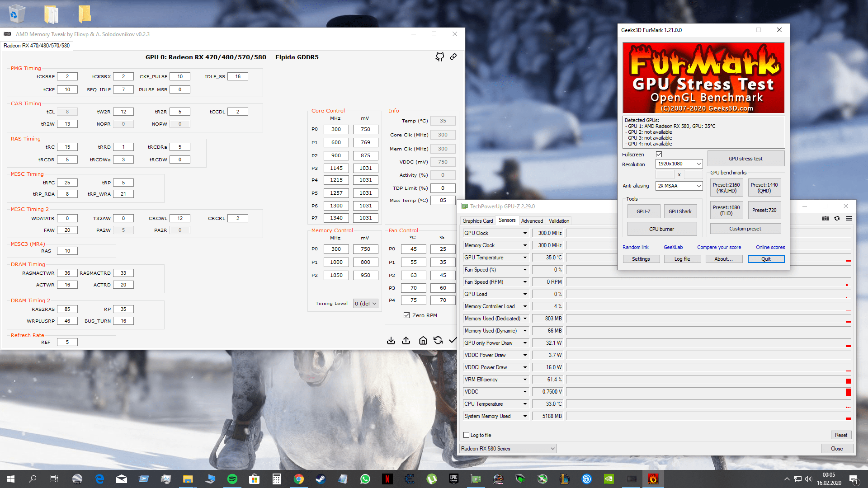Image resolution: width=868 pixels, height=488 pixels.
Task: Open the GPU-Z hamburger menu icon
Action: coord(849,219)
